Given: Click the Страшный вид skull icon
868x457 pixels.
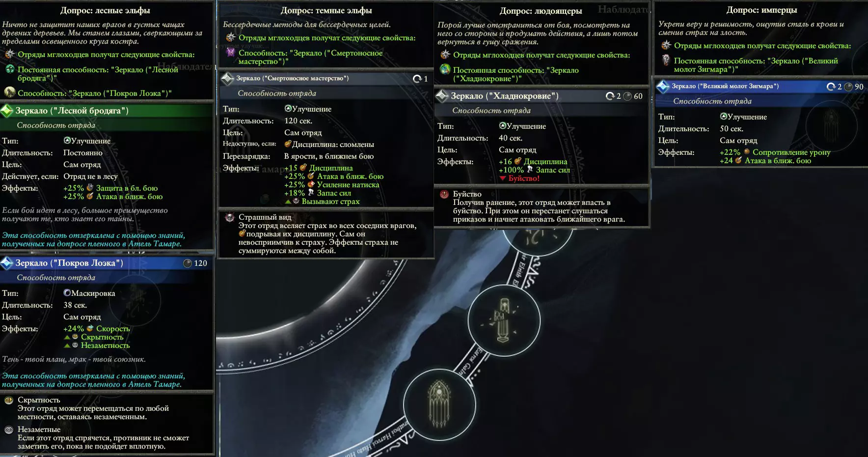Looking at the screenshot, I should (230, 218).
